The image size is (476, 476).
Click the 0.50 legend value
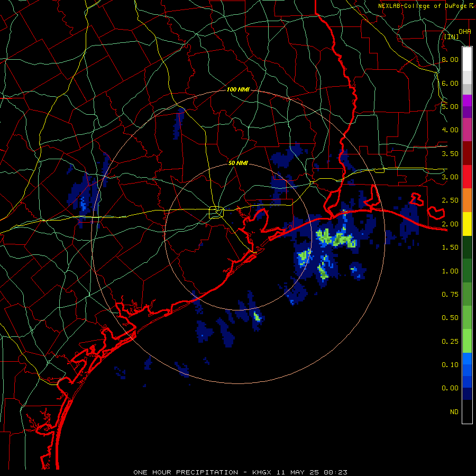(x=450, y=318)
